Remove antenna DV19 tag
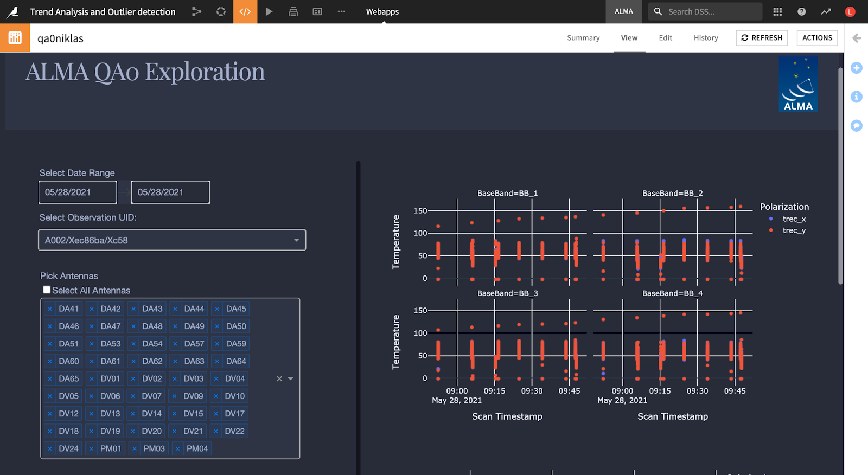 pos(91,431)
